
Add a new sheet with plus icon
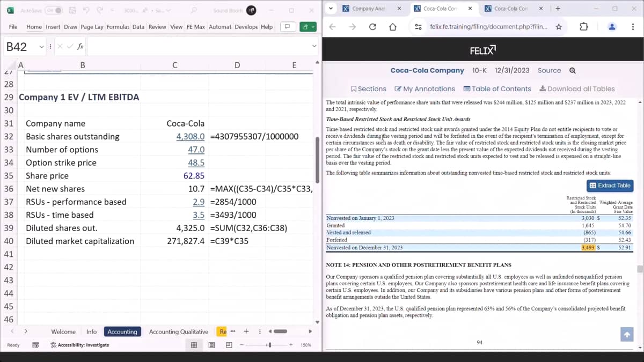(x=246, y=331)
